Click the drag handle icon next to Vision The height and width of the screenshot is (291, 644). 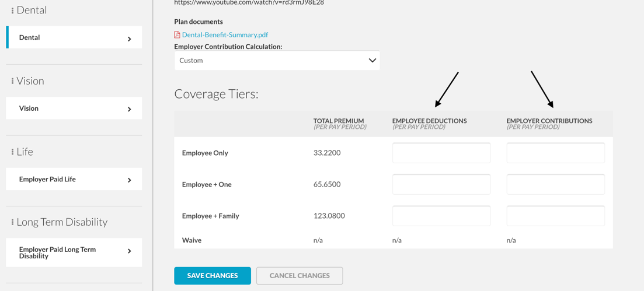[x=12, y=82]
